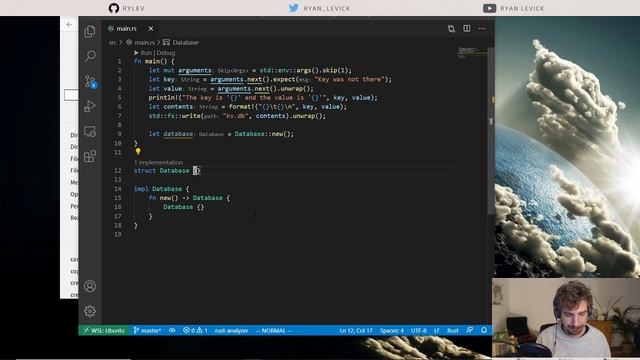Click the src breadcrumb
This screenshot has height=360, width=640.
pyautogui.click(x=112, y=42)
